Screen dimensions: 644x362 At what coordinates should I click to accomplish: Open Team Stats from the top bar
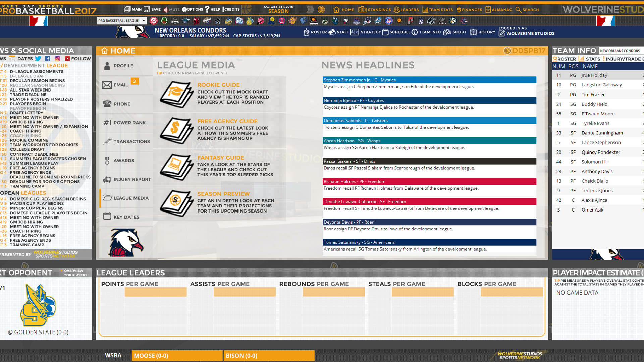[x=437, y=10]
